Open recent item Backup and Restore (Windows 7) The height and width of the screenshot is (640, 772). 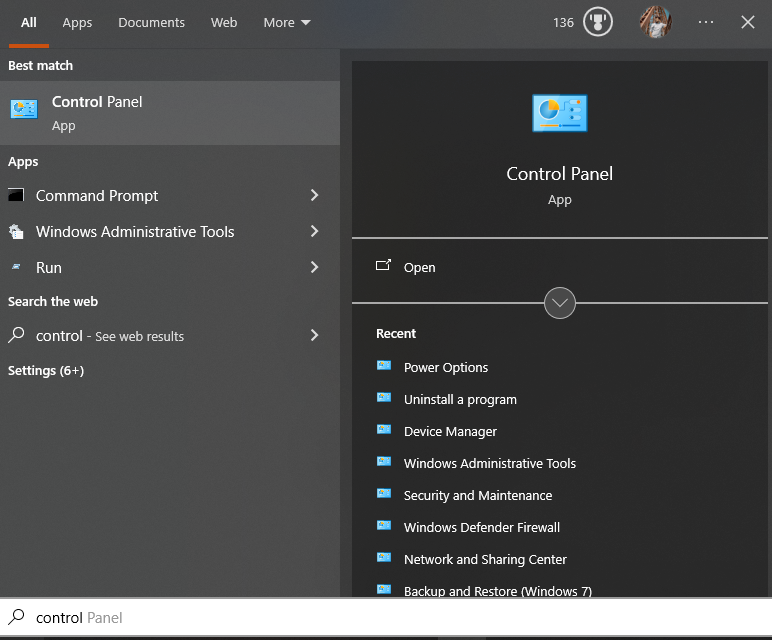(498, 591)
